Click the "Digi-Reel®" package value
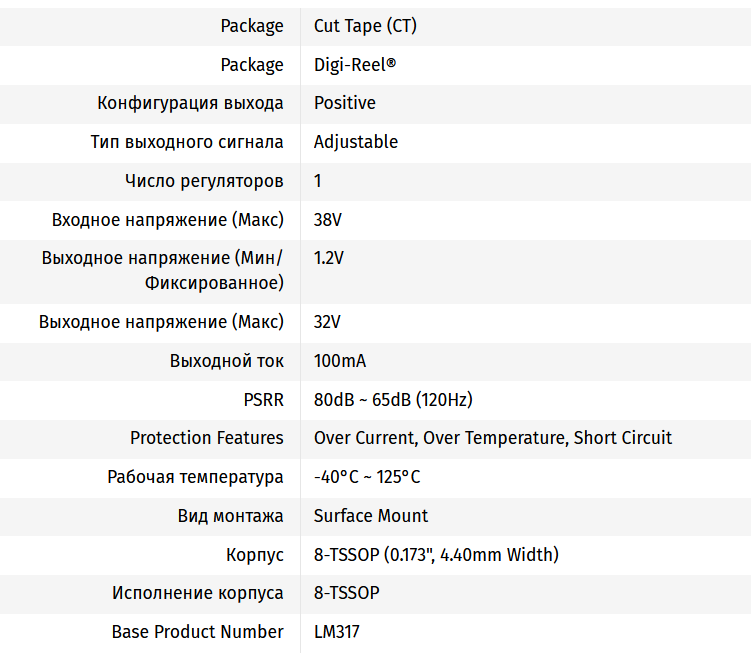Image resolution: width=751 pixels, height=653 pixels. click(x=355, y=65)
